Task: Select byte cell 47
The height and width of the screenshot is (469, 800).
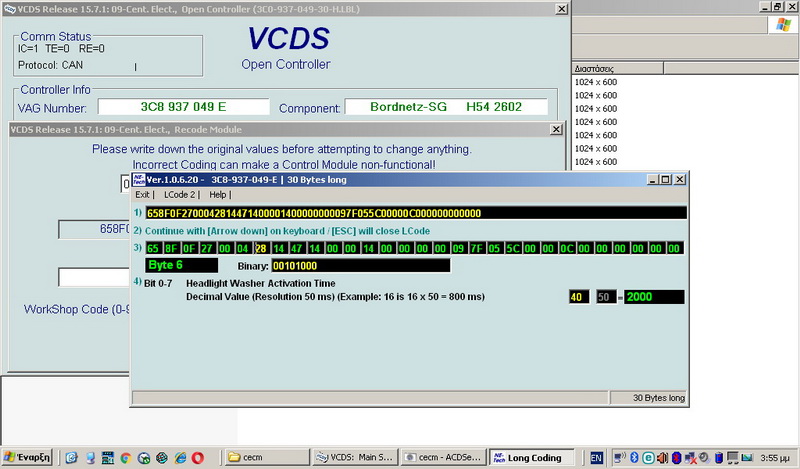Action: click(x=296, y=249)
